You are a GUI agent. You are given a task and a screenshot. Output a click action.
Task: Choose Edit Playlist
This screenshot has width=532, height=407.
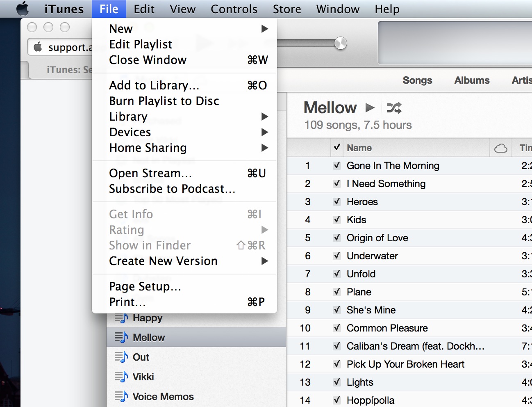(184, 44)
